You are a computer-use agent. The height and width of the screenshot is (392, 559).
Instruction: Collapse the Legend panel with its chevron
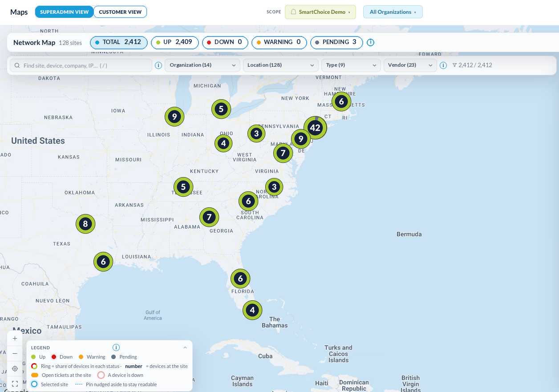(x=185, y=348)
